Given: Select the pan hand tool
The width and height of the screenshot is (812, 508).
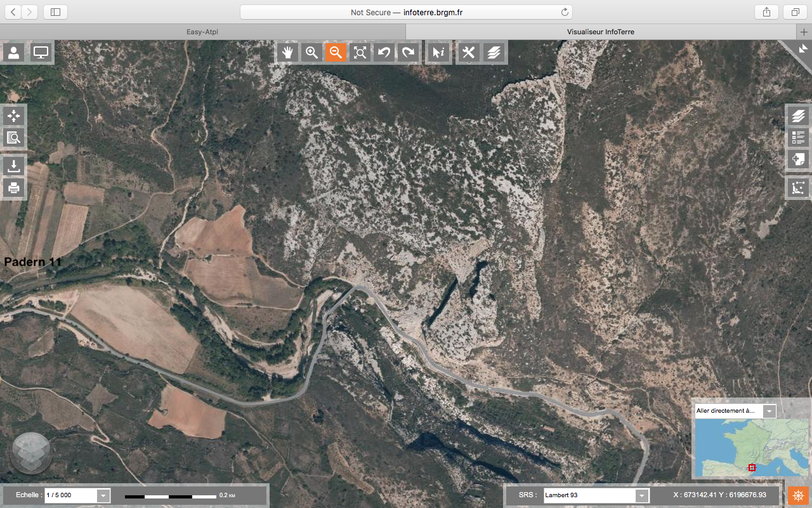Looking at the screenshot, I should click(x=287, y=53).
